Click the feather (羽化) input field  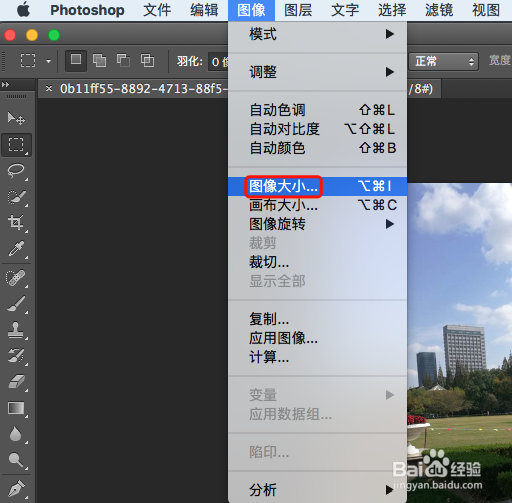218,62
